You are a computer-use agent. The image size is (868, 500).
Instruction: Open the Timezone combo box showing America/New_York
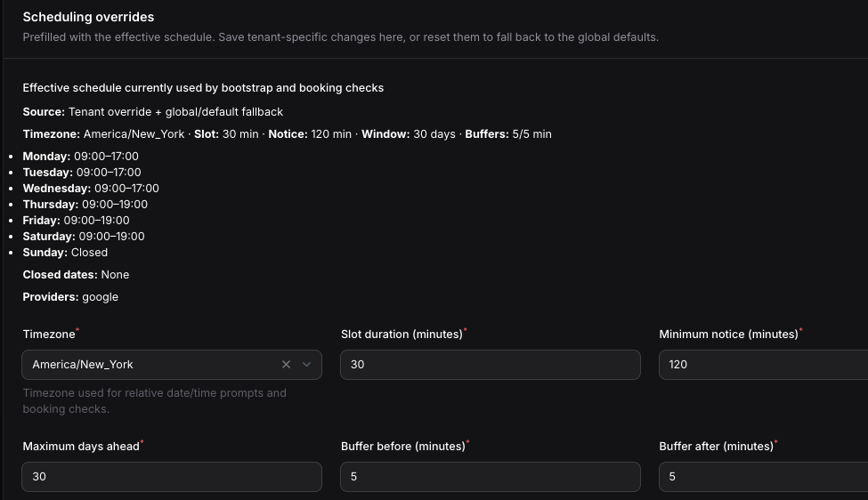point(172,365)
